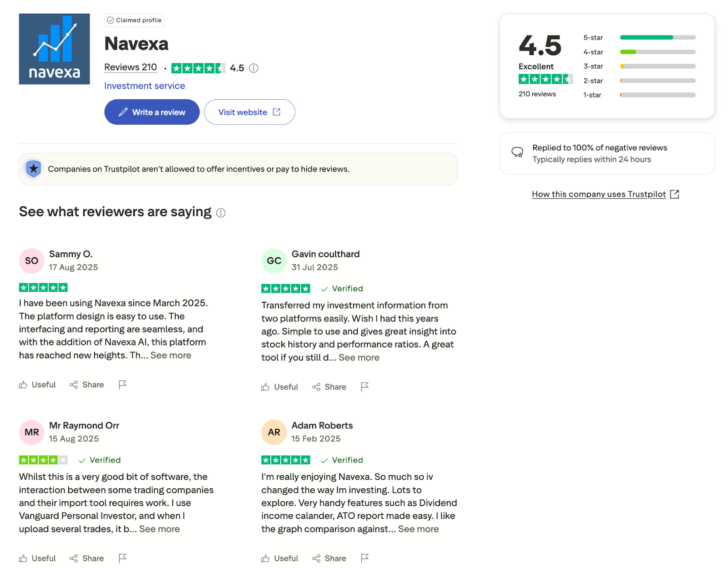Open Sammy O. reviewer name
The height and width of the screenshot is (568, 728).
(71, 254)
